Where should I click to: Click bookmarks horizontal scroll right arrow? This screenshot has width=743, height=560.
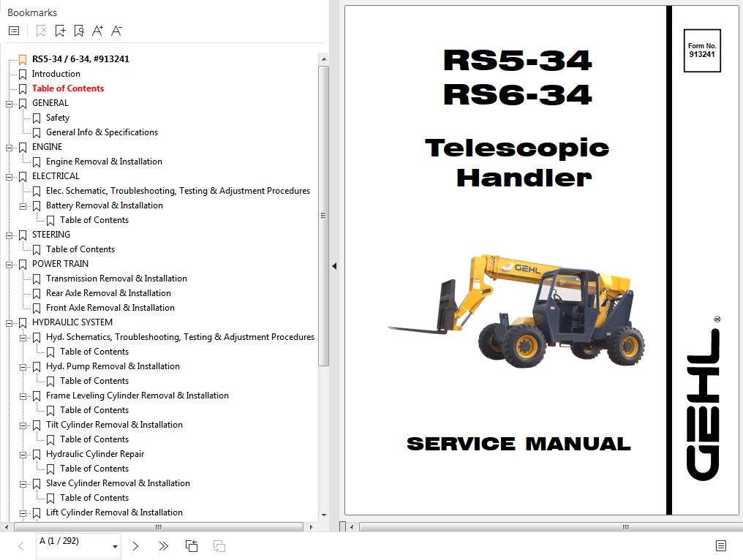[x=311, y=527]
